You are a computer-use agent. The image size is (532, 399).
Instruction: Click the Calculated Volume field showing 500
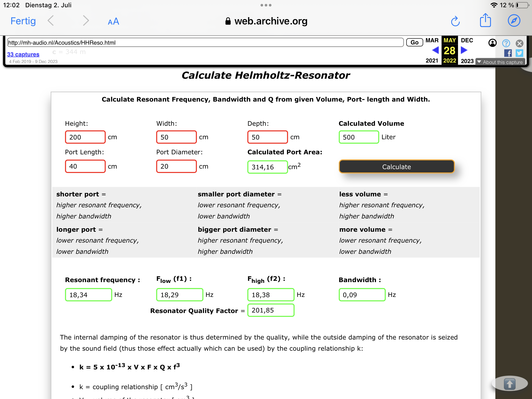pyautogui.click(x=359, y=137)
